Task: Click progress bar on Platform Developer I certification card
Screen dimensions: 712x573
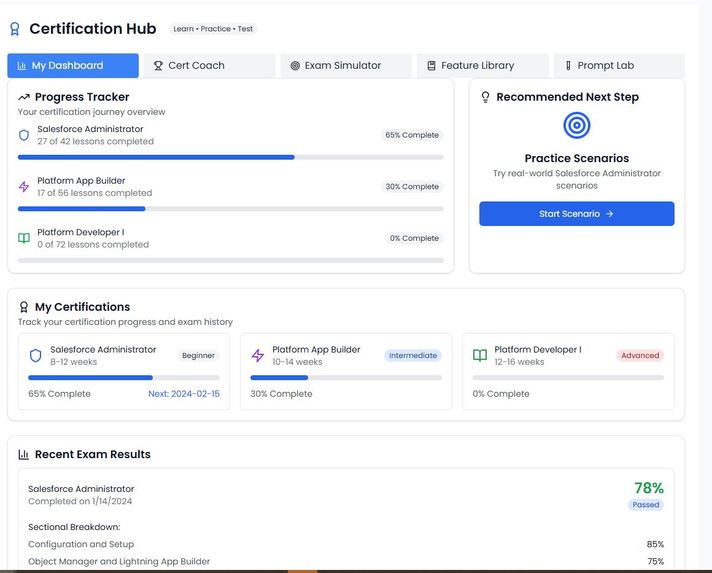Action: click(568, 378)
